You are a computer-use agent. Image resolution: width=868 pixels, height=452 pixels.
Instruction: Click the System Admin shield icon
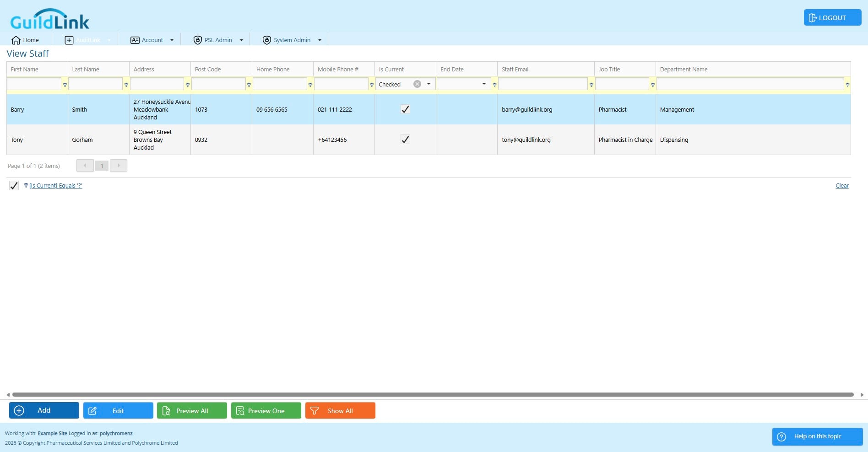click(x=267, y=40)
